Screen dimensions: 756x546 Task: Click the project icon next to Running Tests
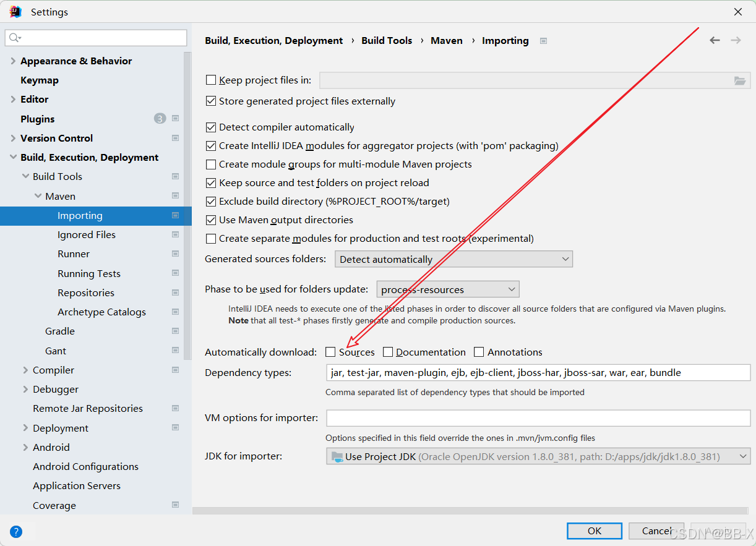176,273
